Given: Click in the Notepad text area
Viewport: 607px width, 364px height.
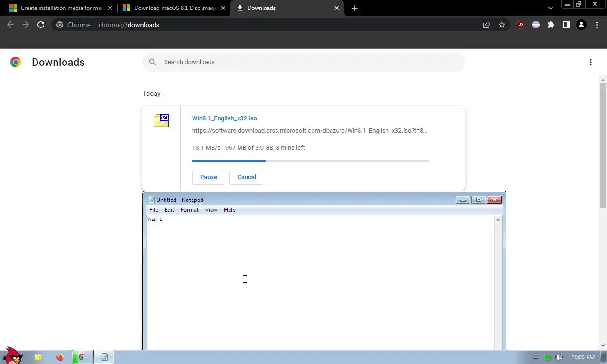Looking at the screenshot, I should point(320,283).
